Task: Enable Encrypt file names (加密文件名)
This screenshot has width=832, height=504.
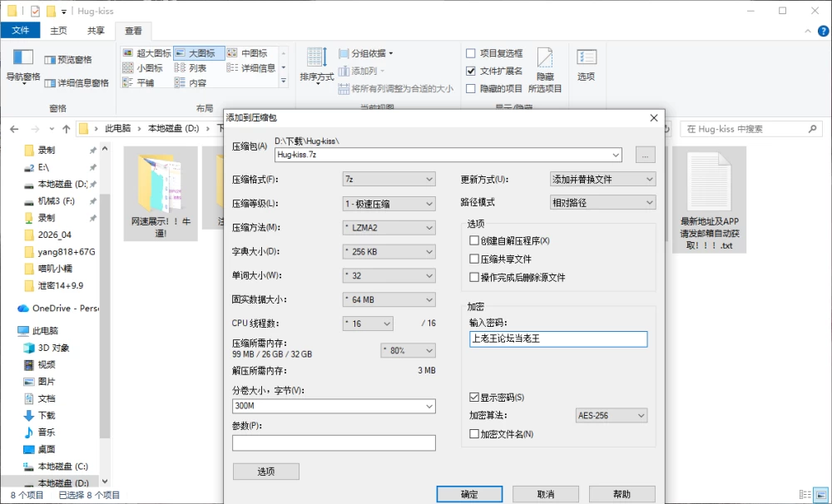Action: coord(474,434)
